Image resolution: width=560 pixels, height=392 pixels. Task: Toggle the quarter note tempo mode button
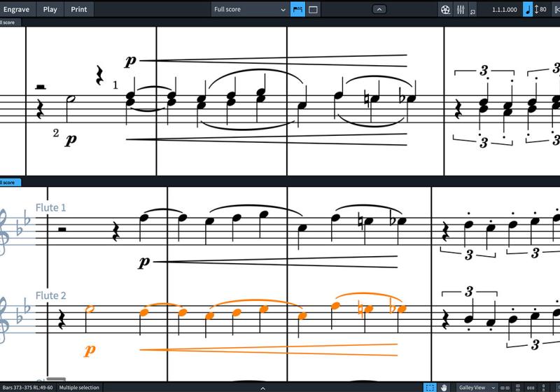coord(527,9)
